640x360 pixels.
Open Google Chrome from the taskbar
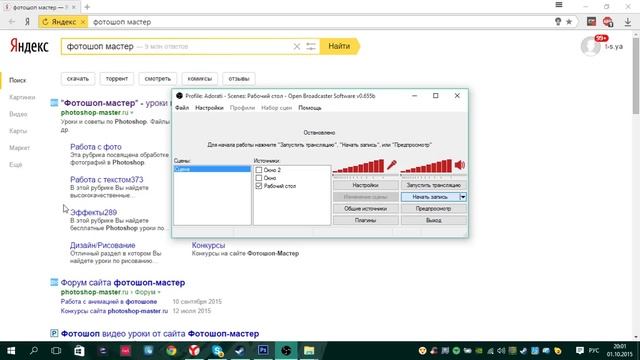click(171, 351)
